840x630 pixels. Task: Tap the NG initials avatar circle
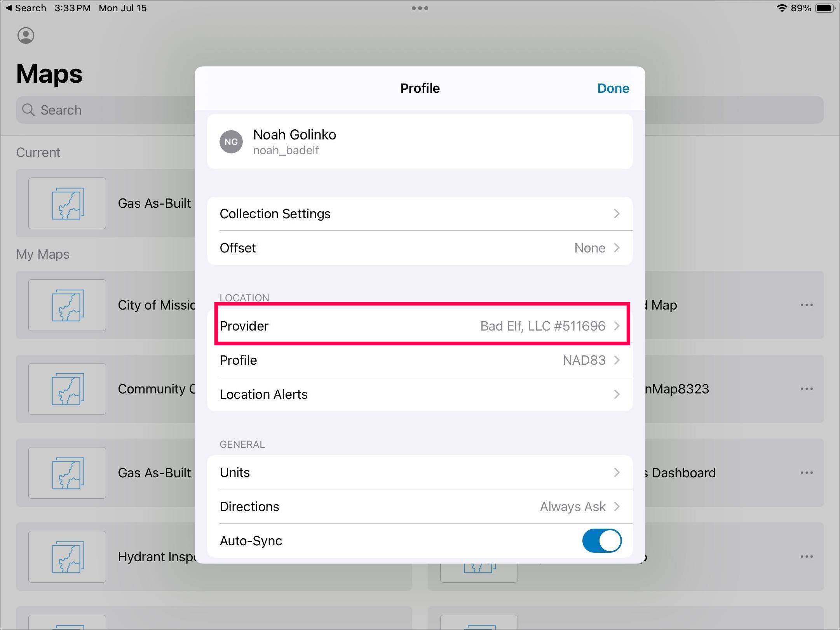(231, 142)
